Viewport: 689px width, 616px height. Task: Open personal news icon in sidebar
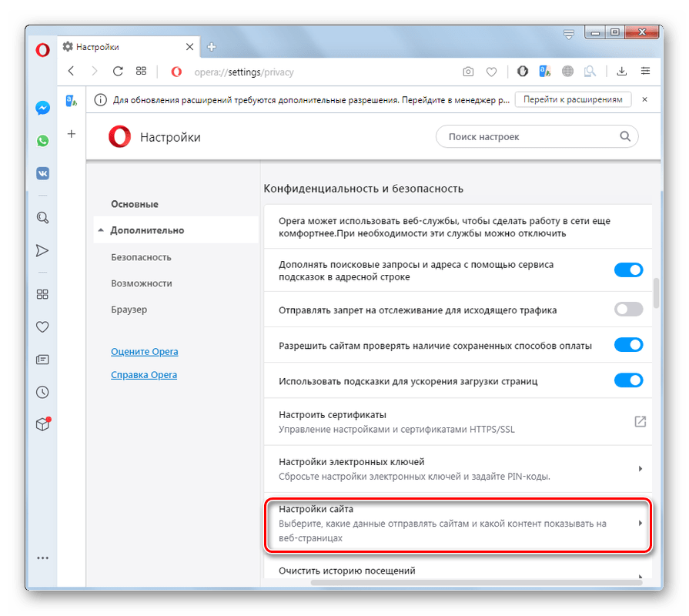tap(42, 360)
